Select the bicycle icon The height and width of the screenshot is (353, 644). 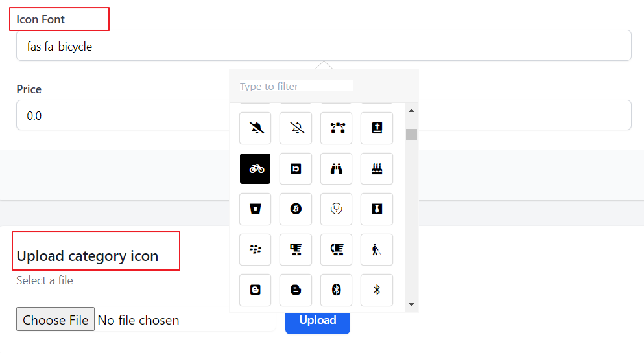(255, 168)
